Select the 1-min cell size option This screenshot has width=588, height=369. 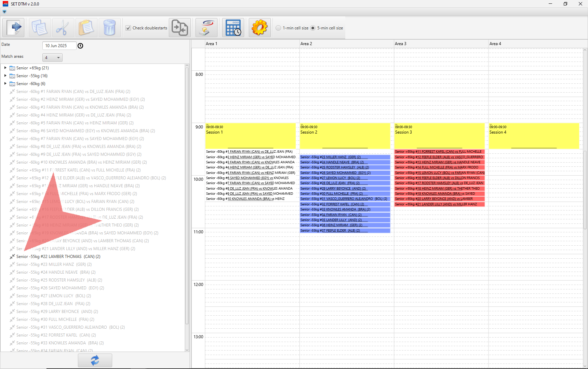point(279,28)
